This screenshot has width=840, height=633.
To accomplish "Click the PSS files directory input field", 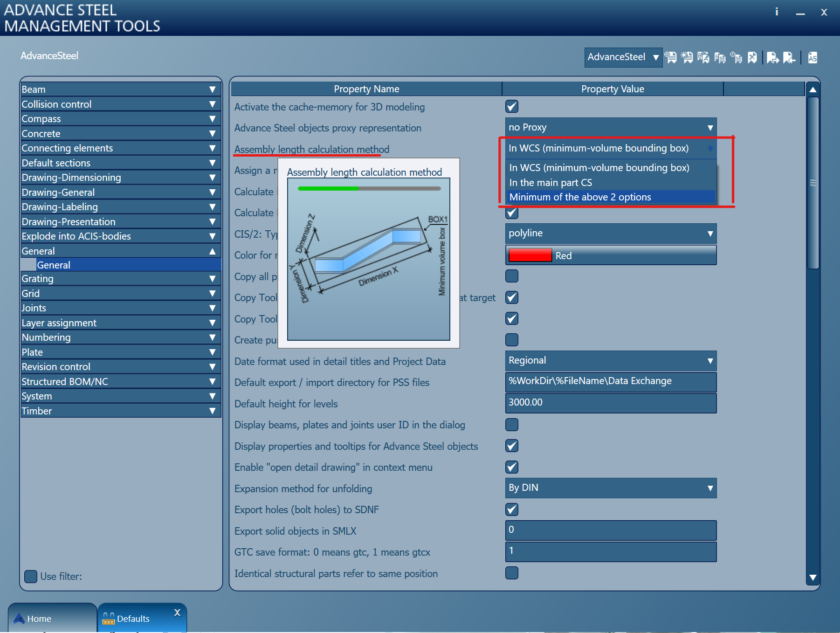I will (611, 382).
